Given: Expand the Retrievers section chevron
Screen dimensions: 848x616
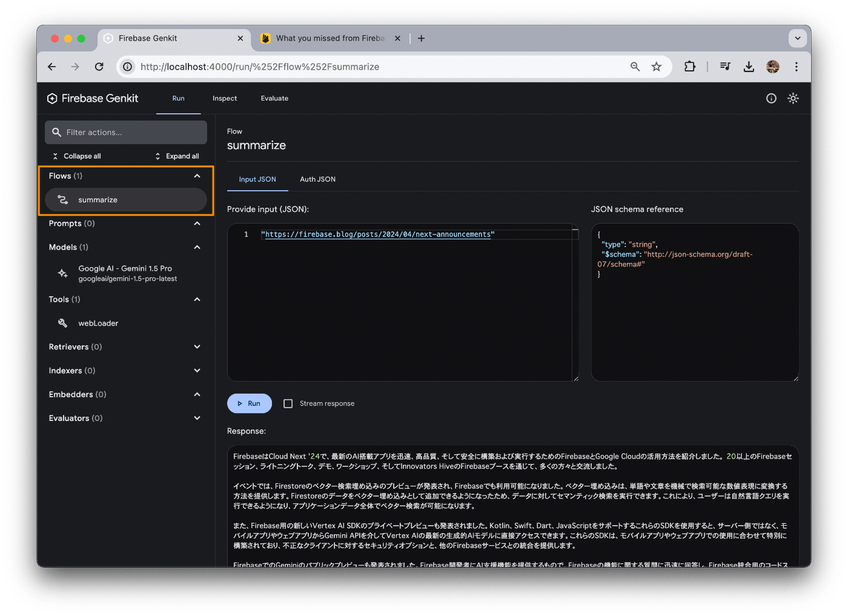Looking at the screenshot, I should (x=197, y=346).
